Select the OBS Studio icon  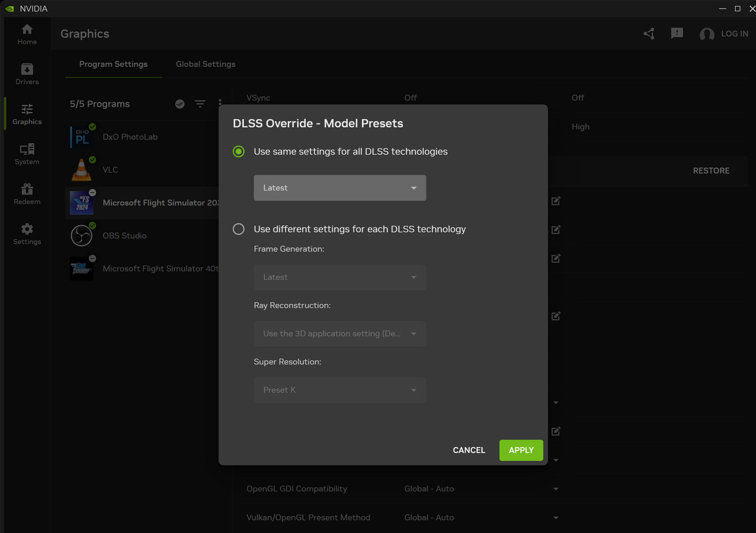[82, 235]
